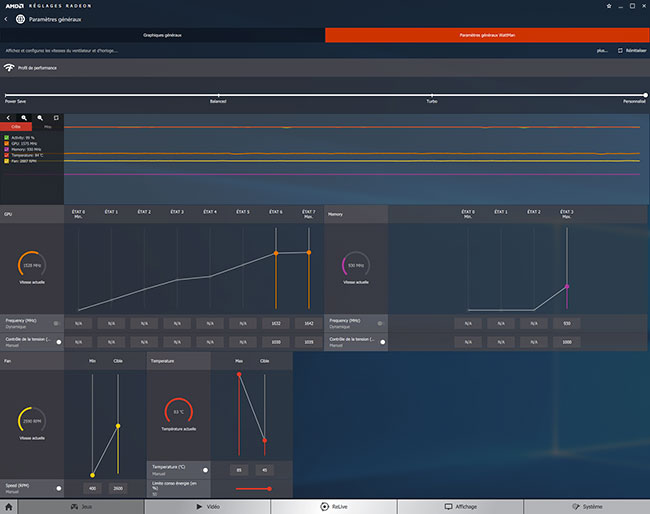The height and width of the screenshot is (514, 650).
Task: Go back using the header arrow
Action: click(x=8, y=18)
